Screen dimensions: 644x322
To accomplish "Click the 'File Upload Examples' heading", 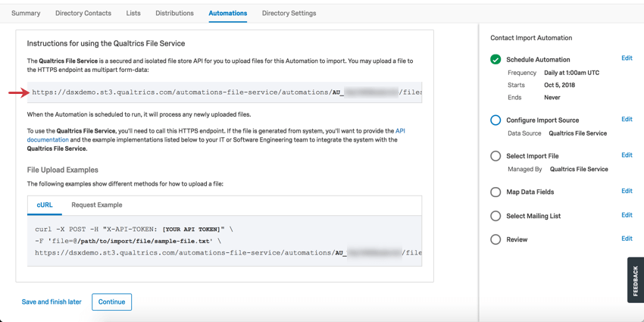I will 62,170.
